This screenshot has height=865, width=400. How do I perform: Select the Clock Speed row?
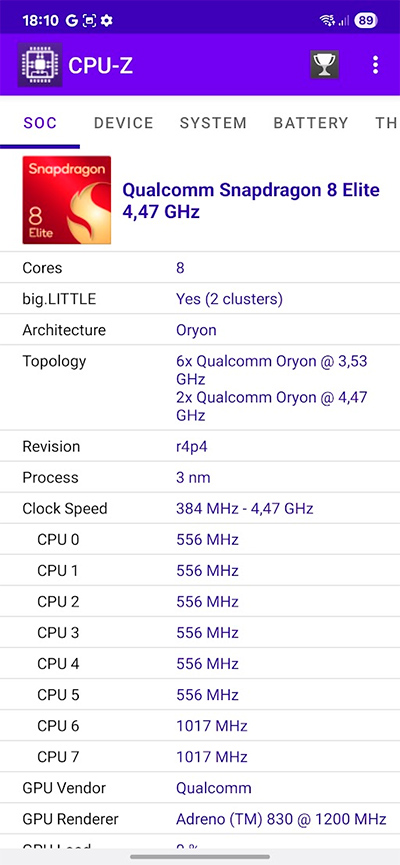pos(200,508)
